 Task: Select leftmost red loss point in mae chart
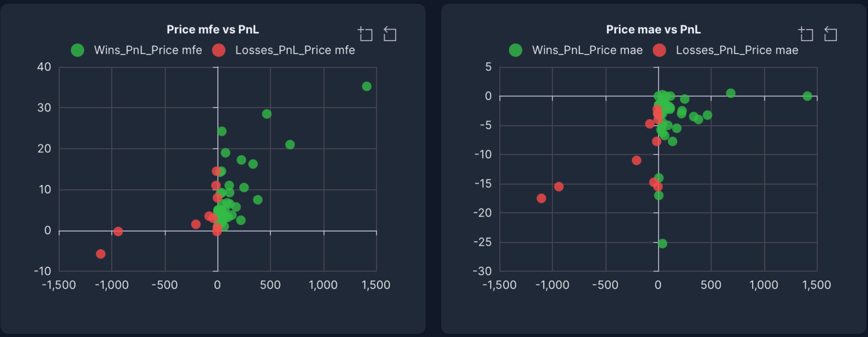[x=541, y=199]
